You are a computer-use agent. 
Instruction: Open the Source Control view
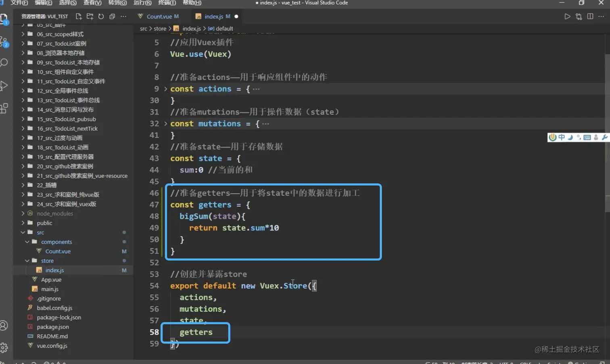coord(4,42)
